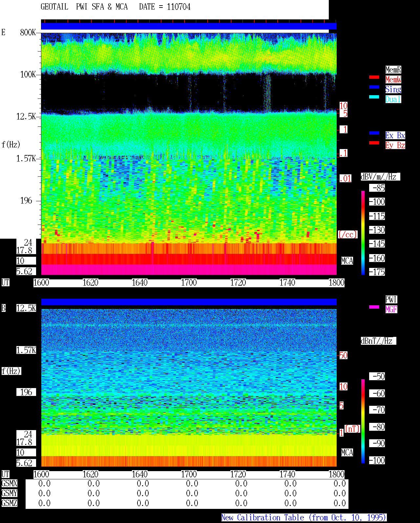Click the New Calibration Table link
420x523 pixels.
tap(304, 518)
